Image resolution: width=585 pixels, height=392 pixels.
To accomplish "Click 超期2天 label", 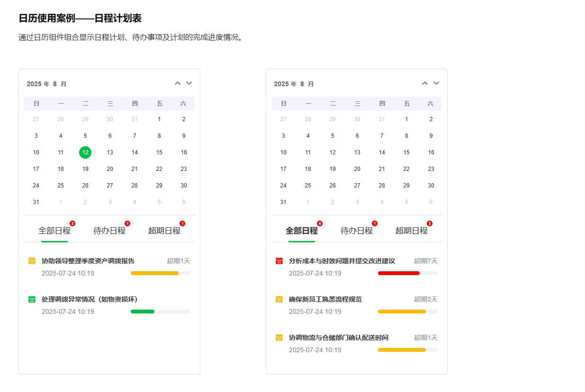I will (426, 299).
